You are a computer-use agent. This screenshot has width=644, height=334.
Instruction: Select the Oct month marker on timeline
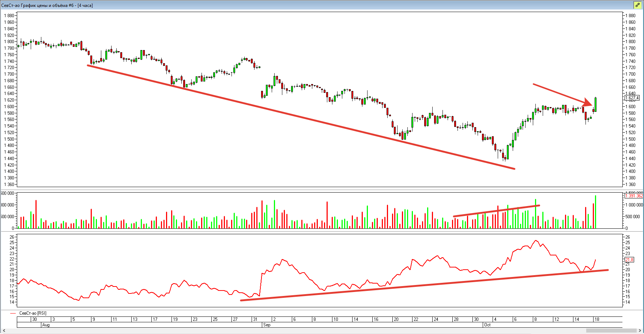click(487, 325)
